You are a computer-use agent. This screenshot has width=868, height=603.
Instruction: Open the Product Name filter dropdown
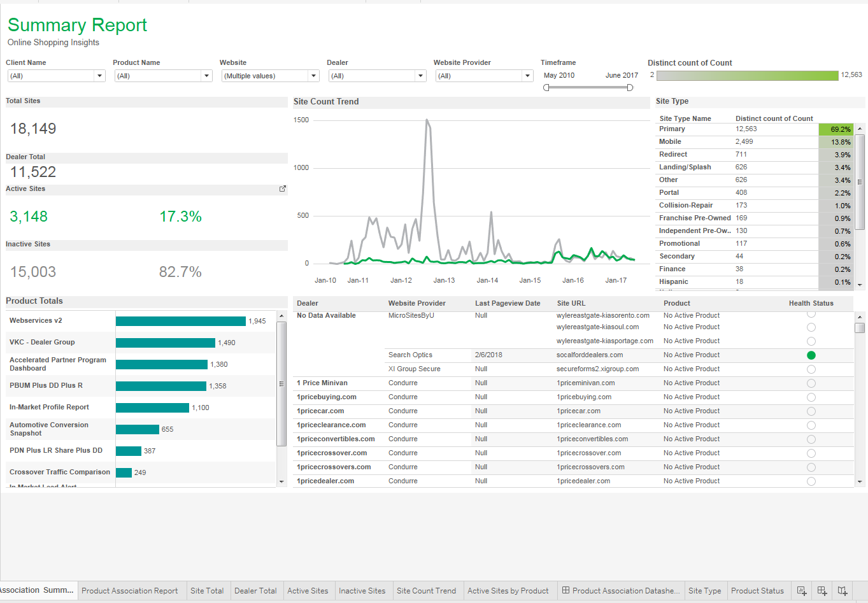click(163, 76)
